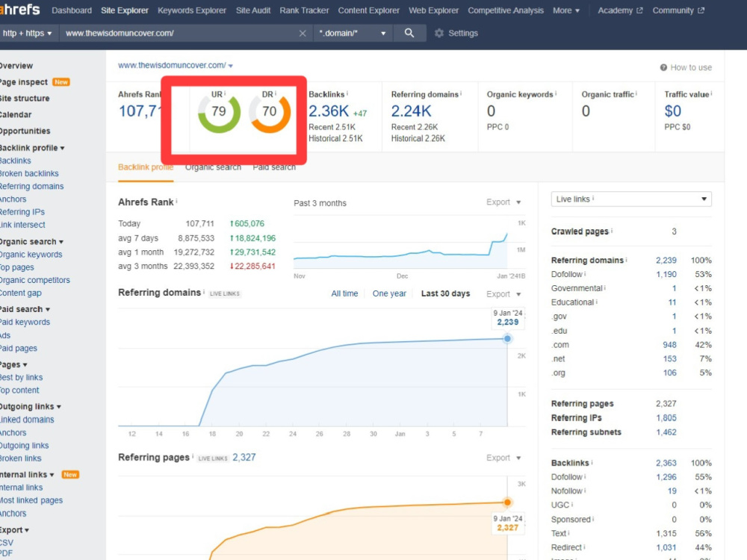Click the Dofollow domains value 1,190
Viewport: 747px width, 560px height.
666,275
